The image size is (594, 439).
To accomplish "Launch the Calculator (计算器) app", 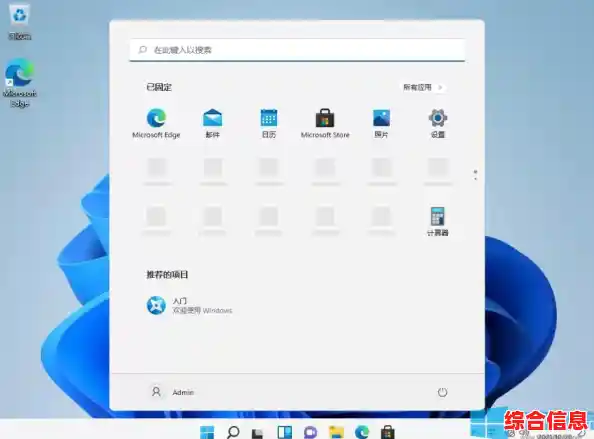I will point(438,222).
